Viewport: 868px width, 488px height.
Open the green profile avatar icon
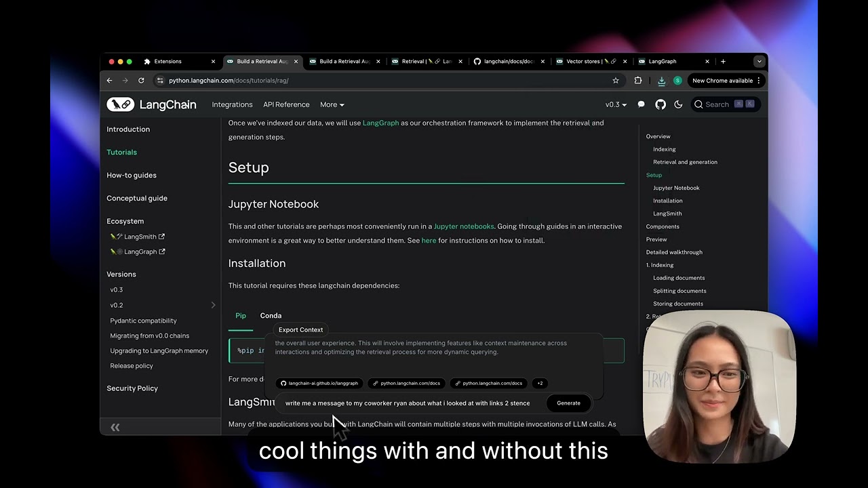(x=677, y=80)
